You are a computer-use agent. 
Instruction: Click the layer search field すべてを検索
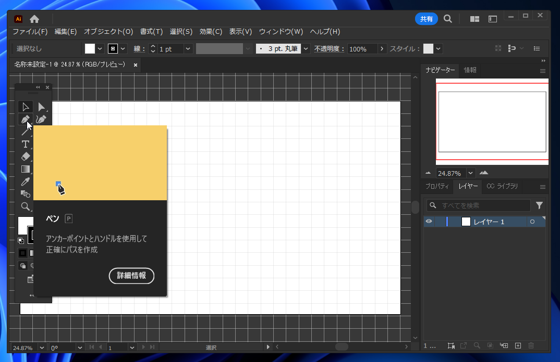479,205
